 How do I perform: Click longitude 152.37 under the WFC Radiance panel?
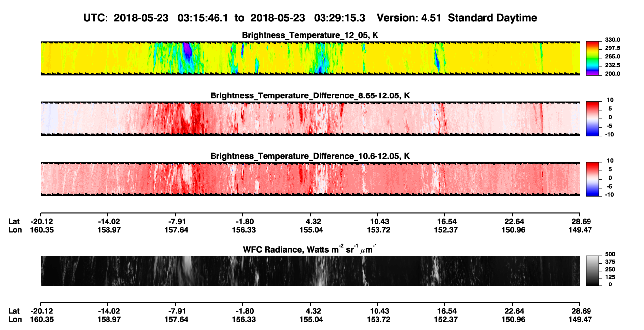point(445,319)
